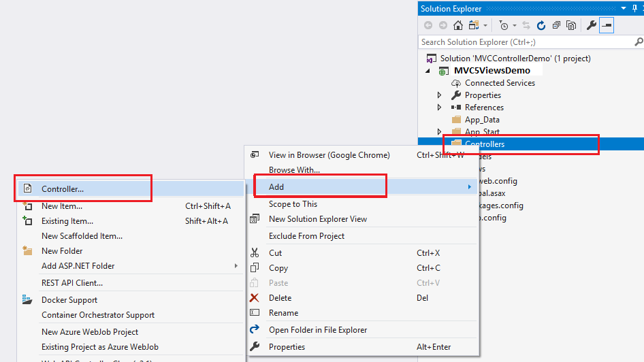This screenshot has width=644, height=362.
Task: Expand the References tree node
Action: (439, 108)
